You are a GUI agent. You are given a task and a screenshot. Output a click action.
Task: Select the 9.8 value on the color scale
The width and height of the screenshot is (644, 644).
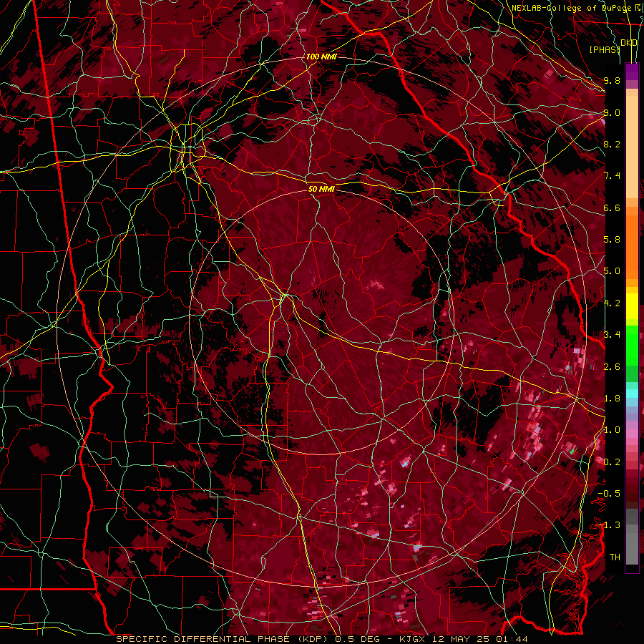pos(612,80)
